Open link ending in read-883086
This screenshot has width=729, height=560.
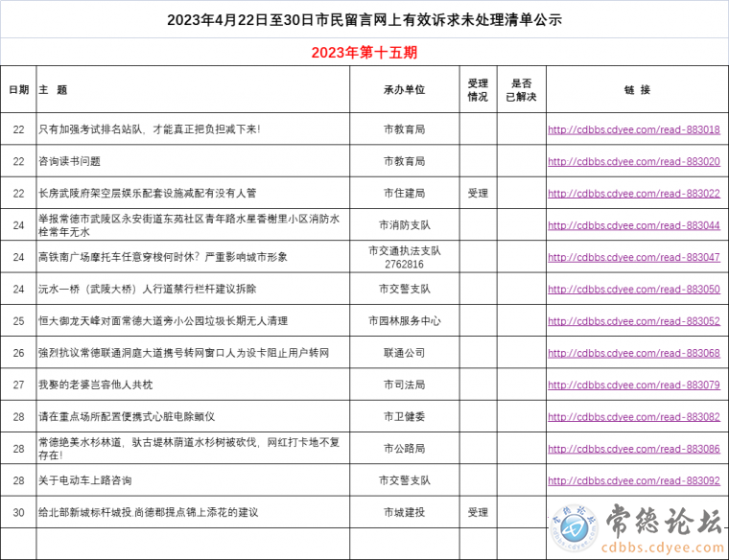pyautogui.click(x=634, y=449)
